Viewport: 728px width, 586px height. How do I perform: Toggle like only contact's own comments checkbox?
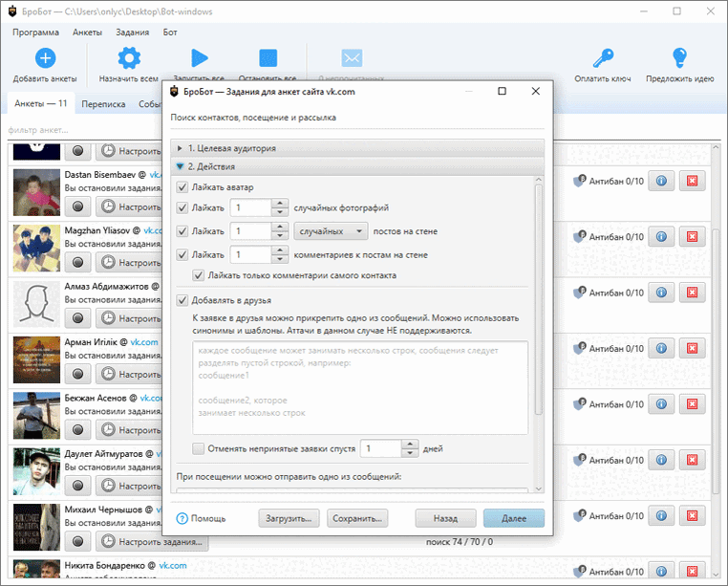[x=199, y=275]
